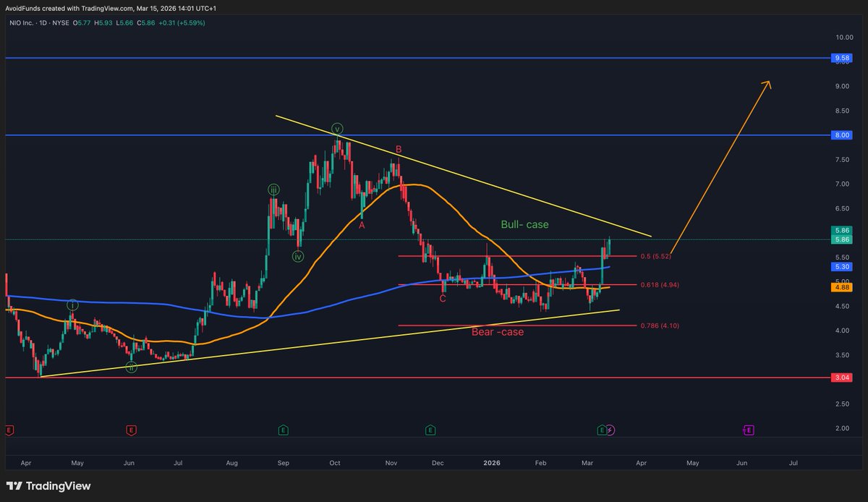868x502 pixels.
Task: Click the 4.00 price axis label
Action: [x=843, y=331]
